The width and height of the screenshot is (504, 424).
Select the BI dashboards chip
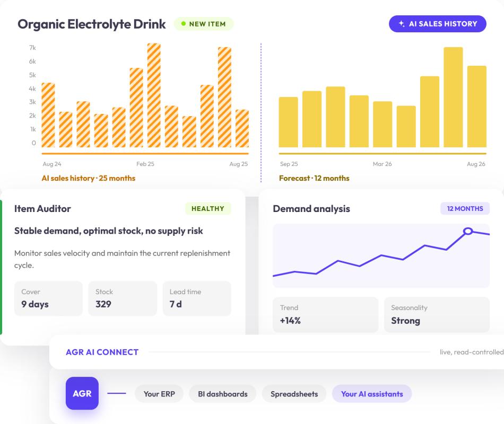click(223, 394)
